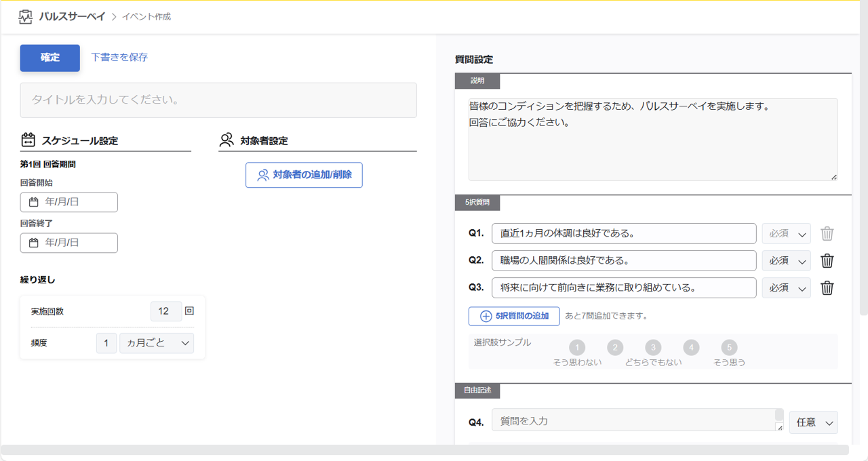Image resolution: width=868 pixels, height=461 pixels.
Task: Click the イベント作成 breadcrumb text
Action: tap(146, 17)
